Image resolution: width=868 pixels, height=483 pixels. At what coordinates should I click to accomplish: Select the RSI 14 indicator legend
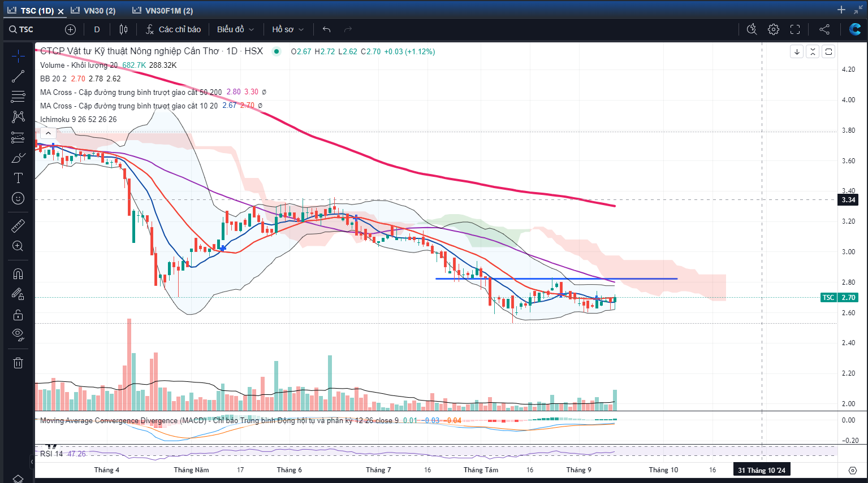(51, 454)
